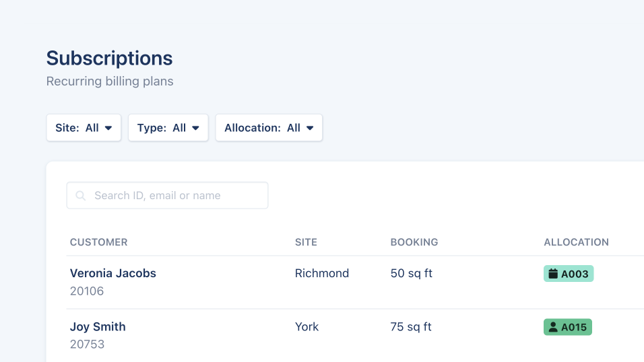Screen dimensions: 644x362
Task: Open the Type filter dropdown
Action: point(168,128)
